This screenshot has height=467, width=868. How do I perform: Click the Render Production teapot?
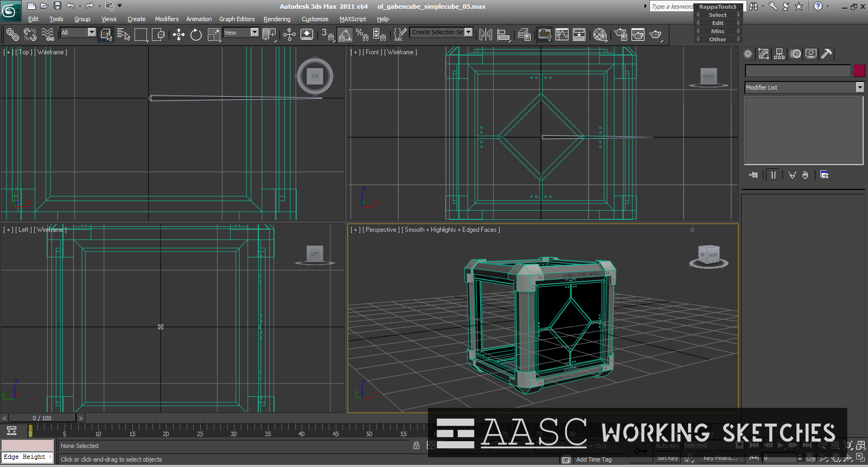click(x=656, y=35)
